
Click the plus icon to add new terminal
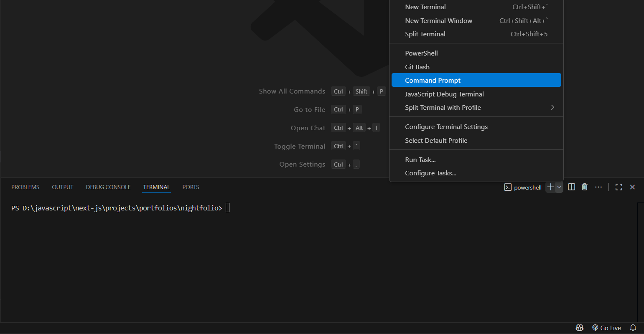point(550,187)
